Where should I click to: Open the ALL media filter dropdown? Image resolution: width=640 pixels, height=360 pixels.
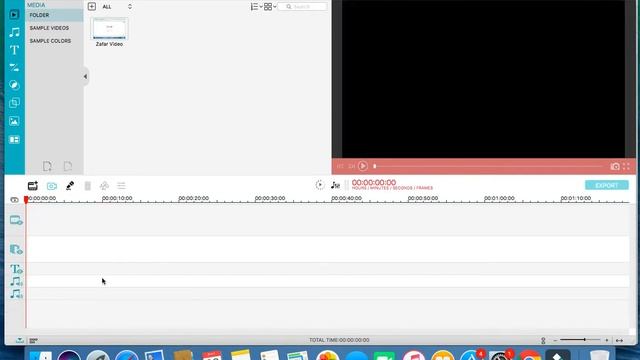[117, 7]
